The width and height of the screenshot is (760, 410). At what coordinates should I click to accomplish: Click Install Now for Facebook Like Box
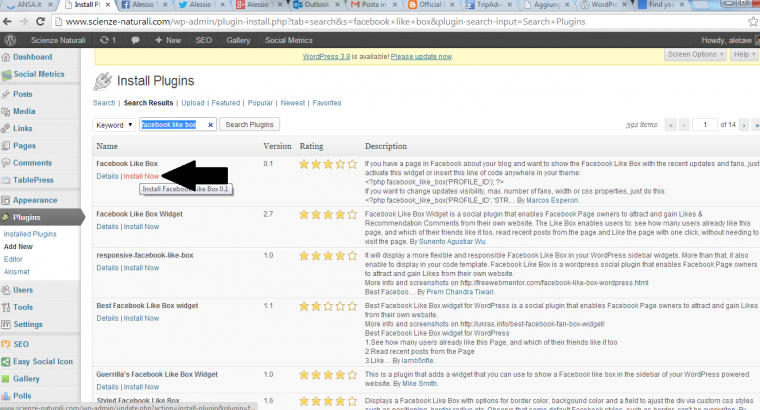pos(141,176)
